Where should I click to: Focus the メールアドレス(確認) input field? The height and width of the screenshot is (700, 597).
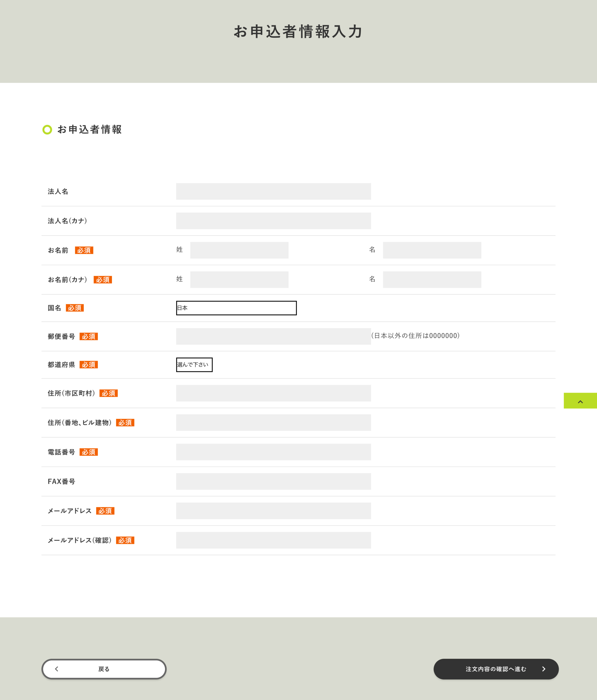[x=274, y=540]
